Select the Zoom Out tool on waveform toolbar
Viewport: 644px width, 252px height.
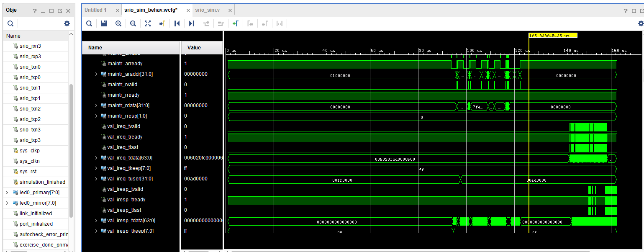133,23
